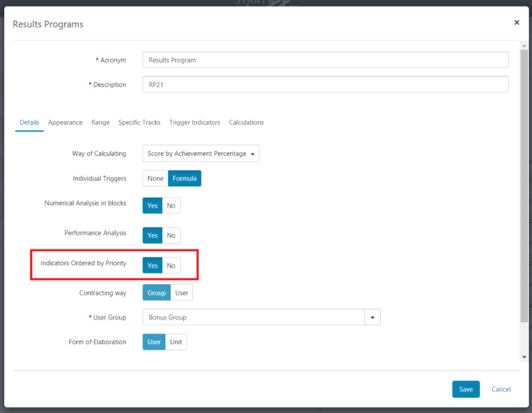The width and height of the screenshot is (532, 413).
Task: Click the Description input field
Action: pos(325,85)
